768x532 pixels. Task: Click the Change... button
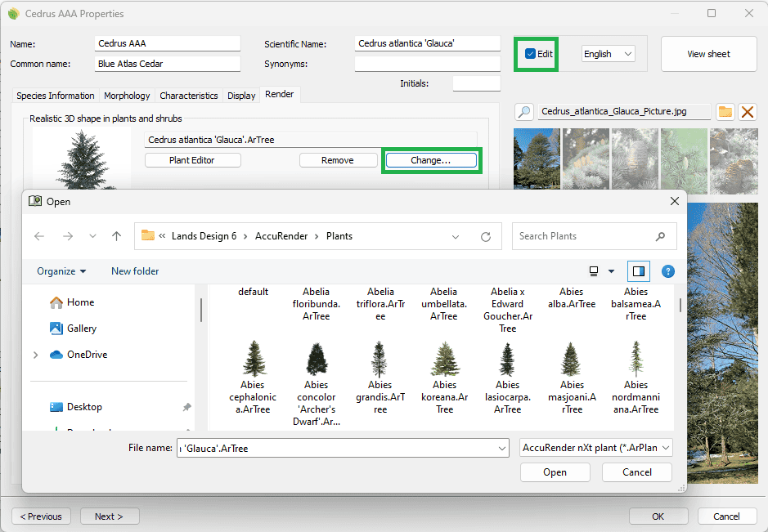click(431, 160)
